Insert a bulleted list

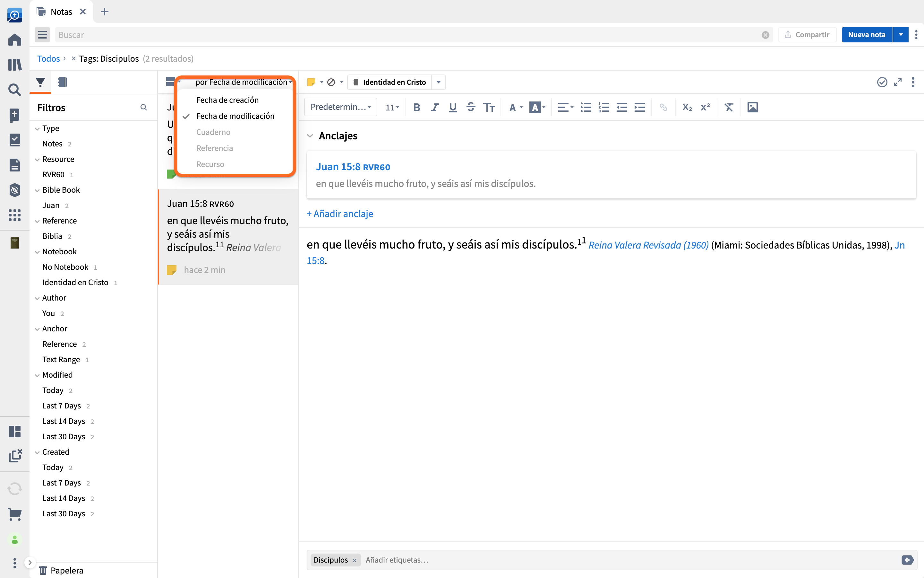point(585,108)
